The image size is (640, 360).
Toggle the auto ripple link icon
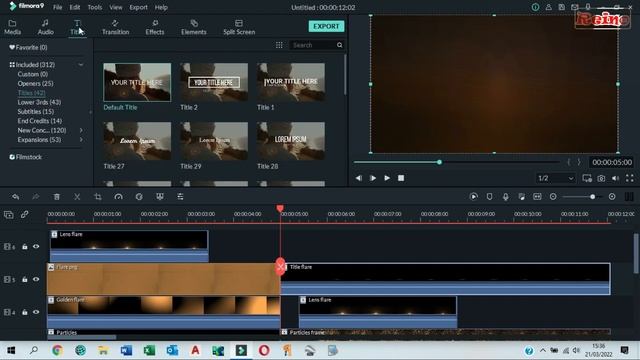point(24,214)
